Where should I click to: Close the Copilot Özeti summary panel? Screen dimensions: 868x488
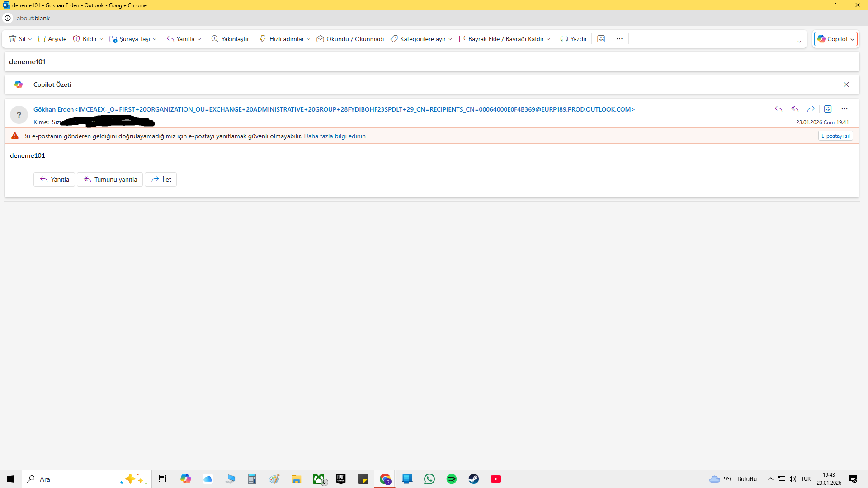(x=846, y=84)
